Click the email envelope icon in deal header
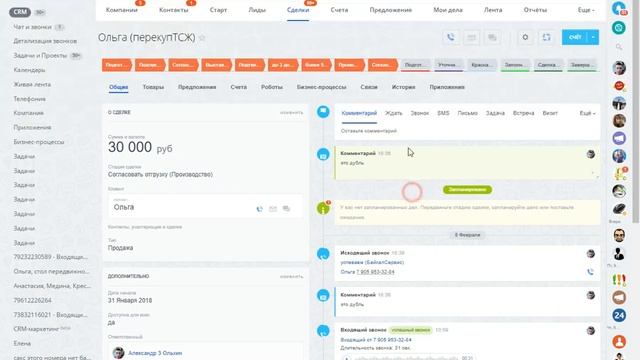 pos(471,38)
